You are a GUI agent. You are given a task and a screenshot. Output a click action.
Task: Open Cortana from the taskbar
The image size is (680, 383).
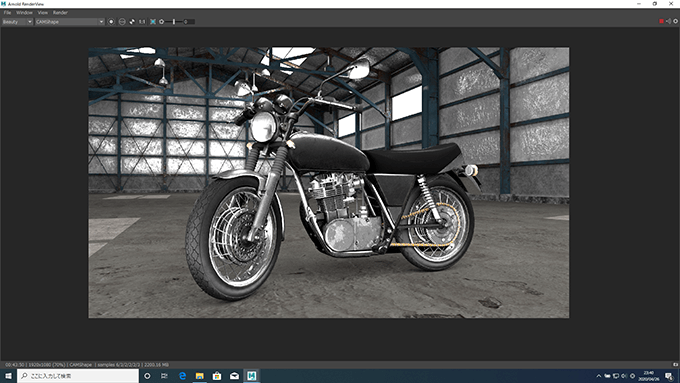pos(147,376)
